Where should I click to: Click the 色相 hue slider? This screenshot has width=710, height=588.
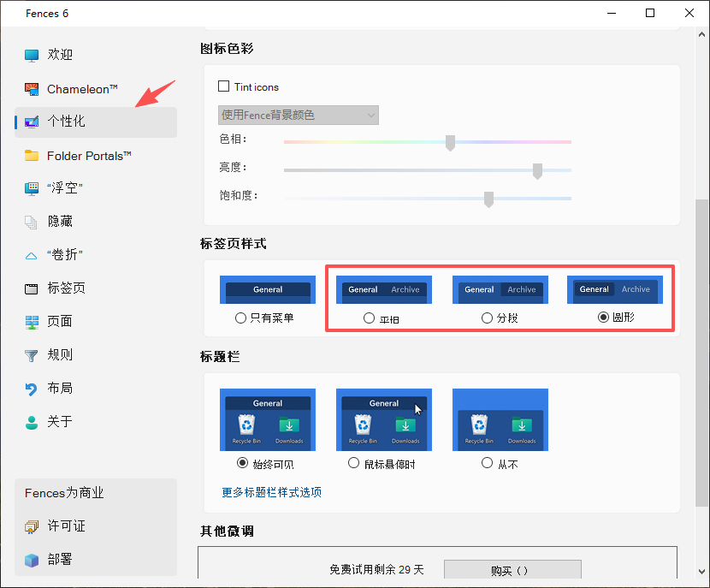click(x=428, y=142)
